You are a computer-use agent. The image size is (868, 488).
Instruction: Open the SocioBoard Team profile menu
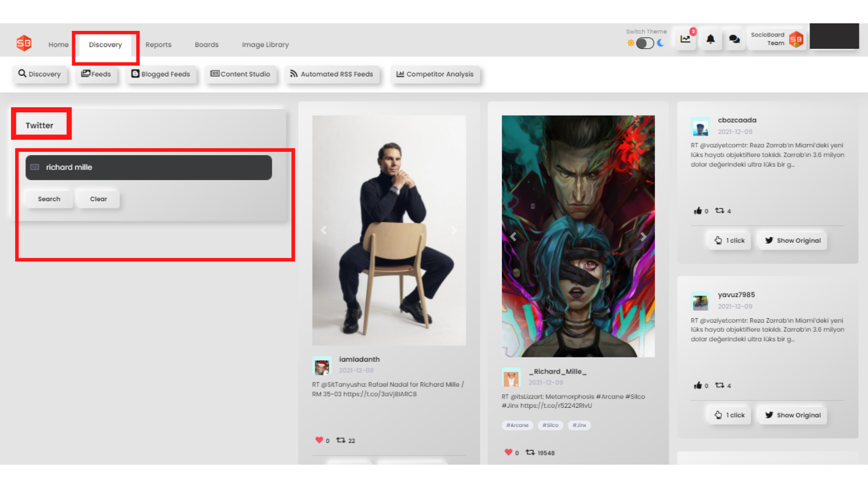point(776,39)
